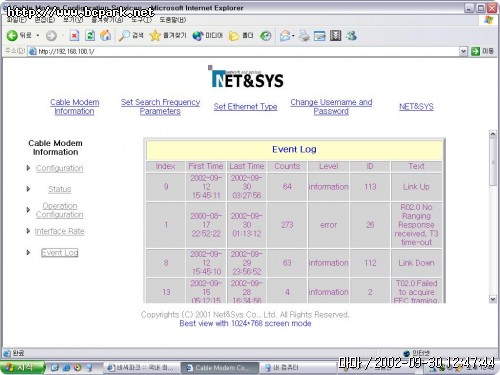Expand the address bar dropdown arrow
Image resolution: width=500 pixels, height=375 pixels.
pos(463,51)
